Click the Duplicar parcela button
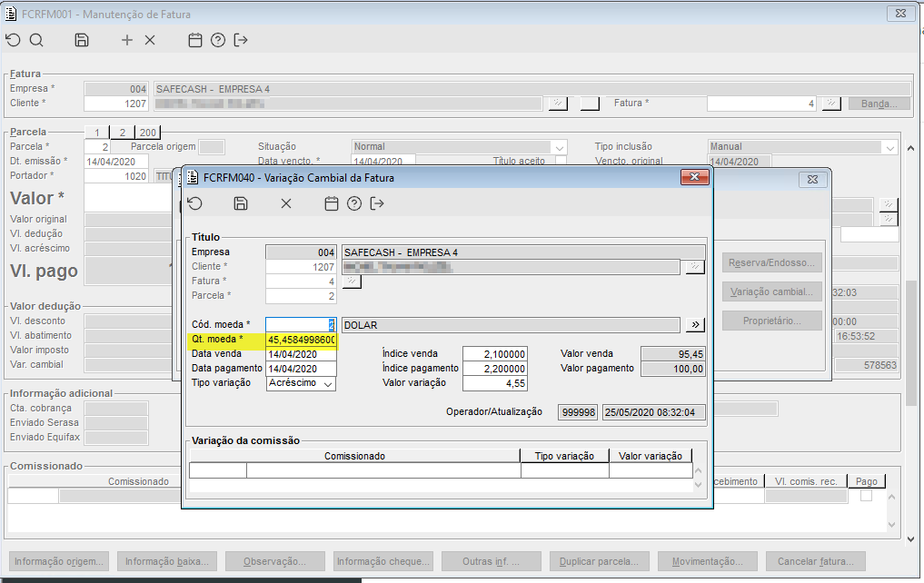 coord(600,561)
